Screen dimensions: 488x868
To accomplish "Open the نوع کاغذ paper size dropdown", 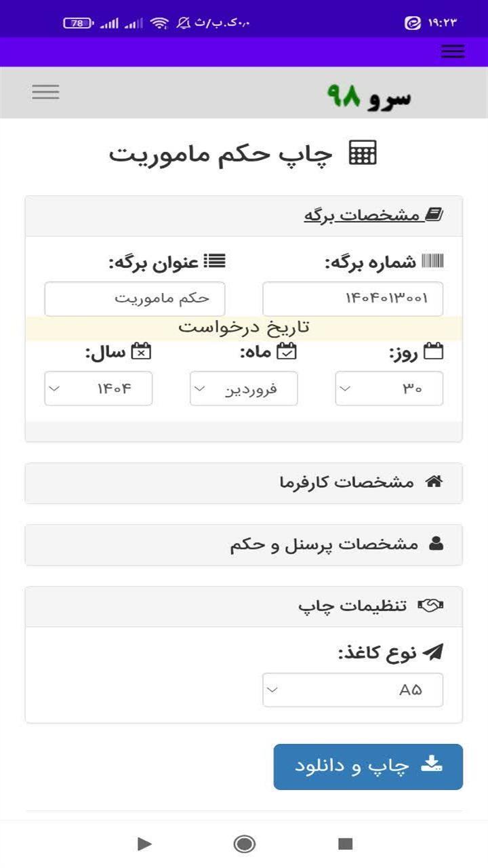I will [x=352, y=690].
